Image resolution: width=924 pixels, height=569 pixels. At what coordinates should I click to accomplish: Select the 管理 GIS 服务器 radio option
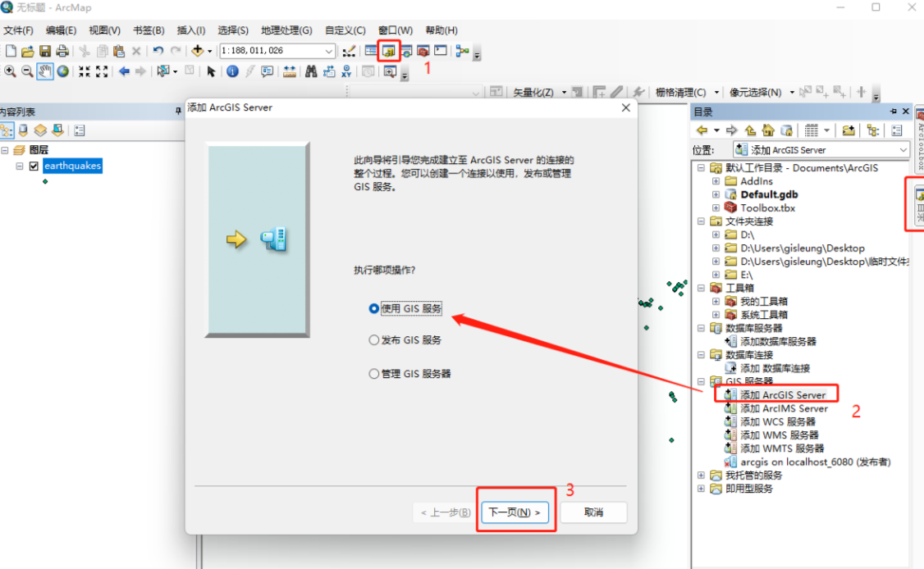(373, 373)
